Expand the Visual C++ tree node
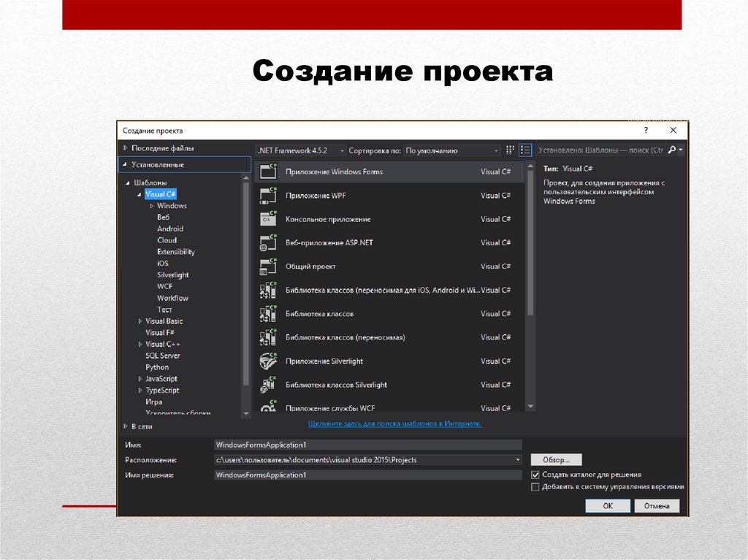The height and width of the screenshot is (560, 748). click(x=140, y=344)
